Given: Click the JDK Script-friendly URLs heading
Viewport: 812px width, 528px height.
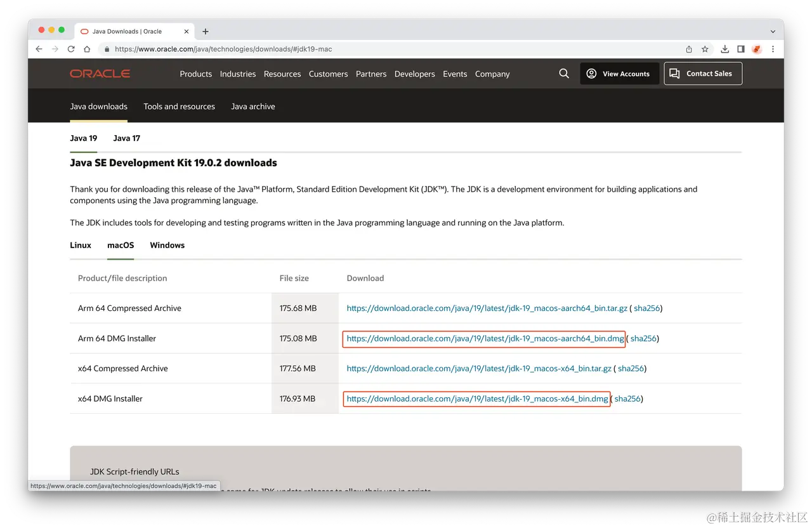Looking at the screenshot, I should coord(134,472).
